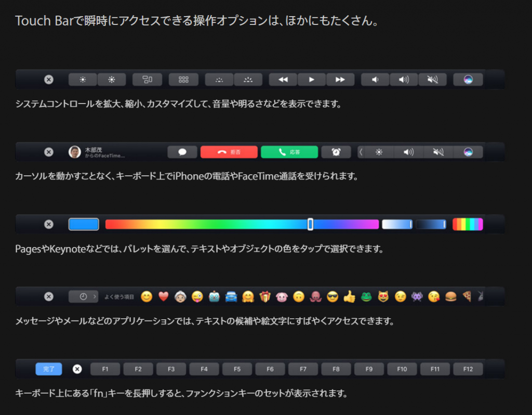Insert the octopus emoji
The height and width of the screenshot is (415, 532).
315,297
